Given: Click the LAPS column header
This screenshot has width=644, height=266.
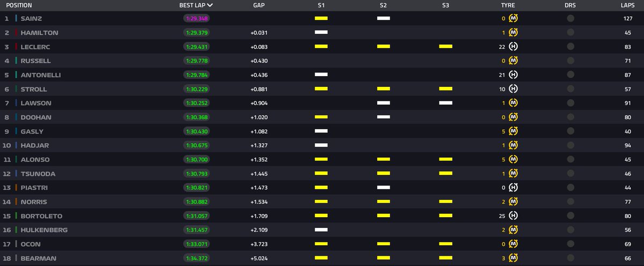Looking at the screenshot, I should [x=627, y=5].
